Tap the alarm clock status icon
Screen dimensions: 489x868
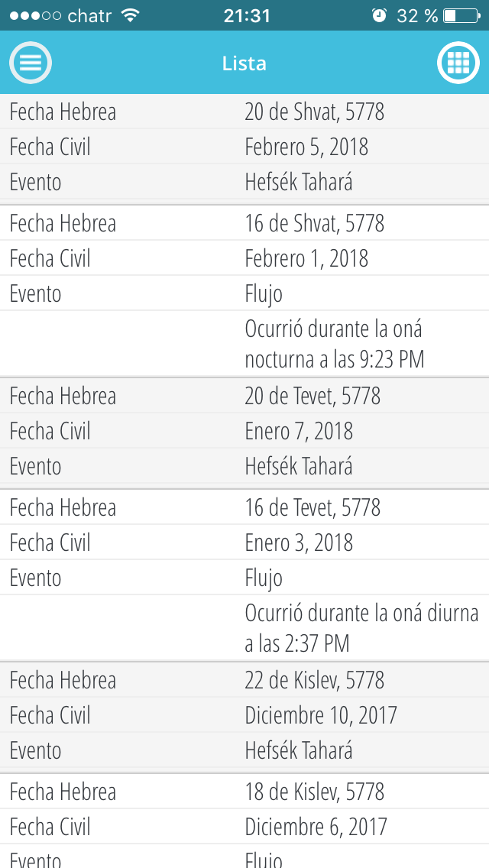379,15
